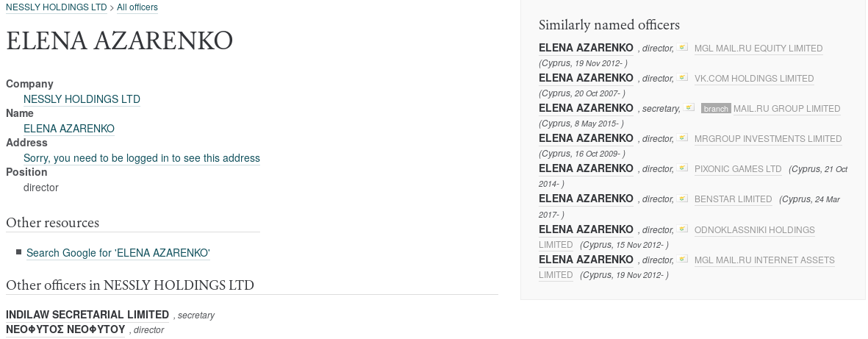Image resolution: width=868 pixels, height=339 pixels.
Task: Open ΝΕΟΦΥΤΟΣ ΝΕΟΦΥΤΟΥ director entry
Action: [65, 329]
